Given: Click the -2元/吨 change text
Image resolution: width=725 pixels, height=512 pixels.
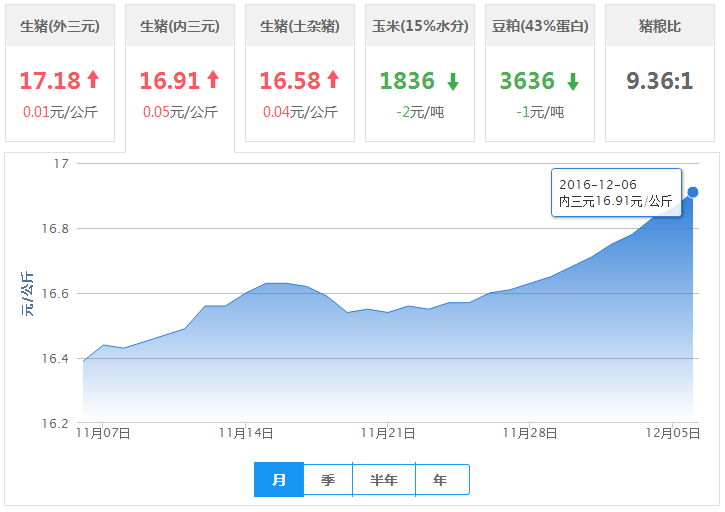Looking at the screenshot, I should coord(420,112).
